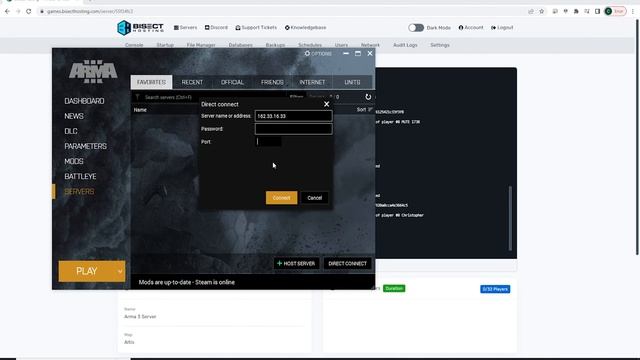Bookmark this page with star icon
Image resolution: width=640 pixels, height=360 pixels.
(542, 11)
